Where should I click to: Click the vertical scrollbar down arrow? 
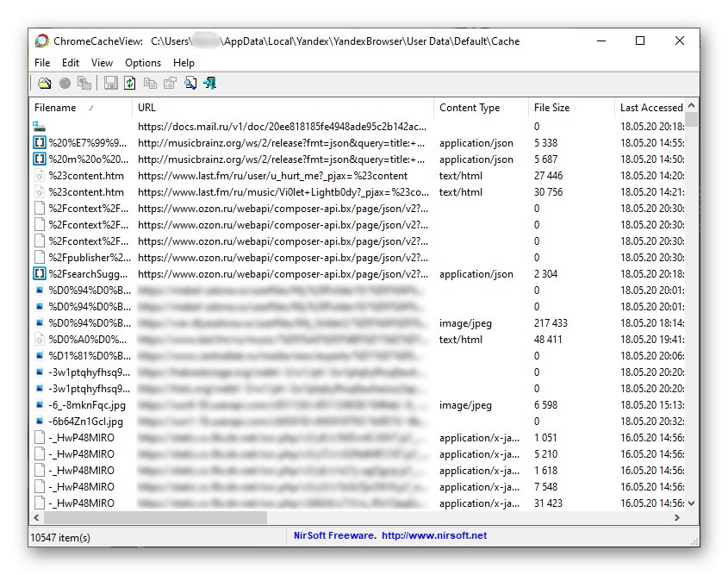click(691, 503)
